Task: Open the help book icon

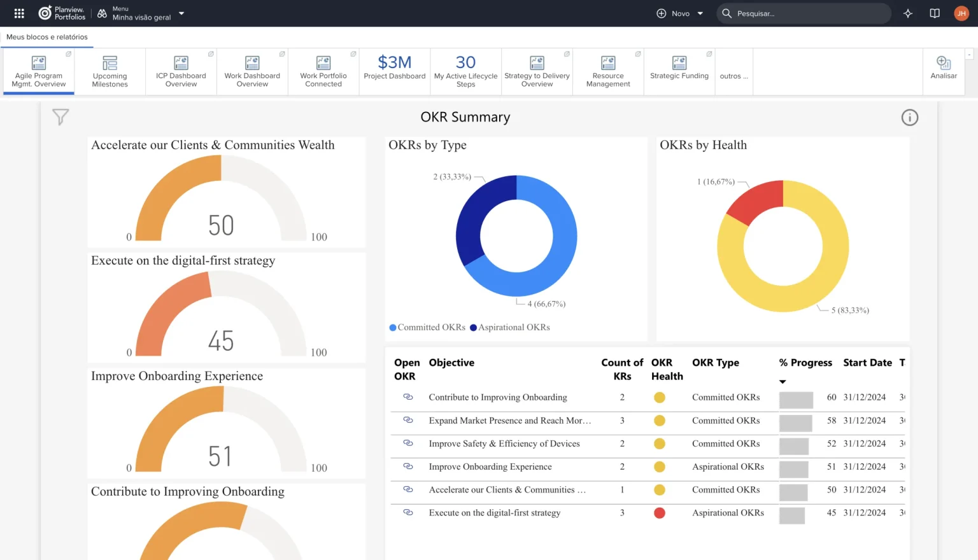Action: click(x=935, y=13)
